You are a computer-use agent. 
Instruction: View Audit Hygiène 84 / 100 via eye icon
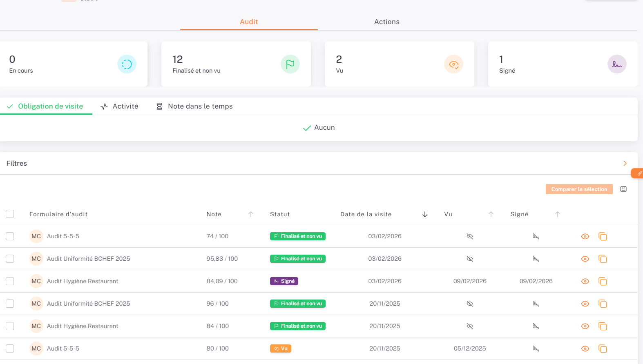click(585, 326)
